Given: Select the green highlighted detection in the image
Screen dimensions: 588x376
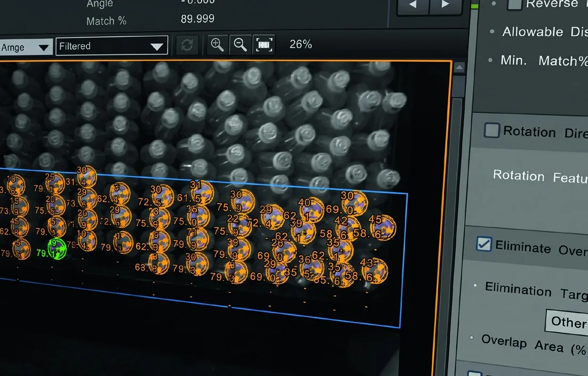Looking at the screenshot, I should (57, 249).
